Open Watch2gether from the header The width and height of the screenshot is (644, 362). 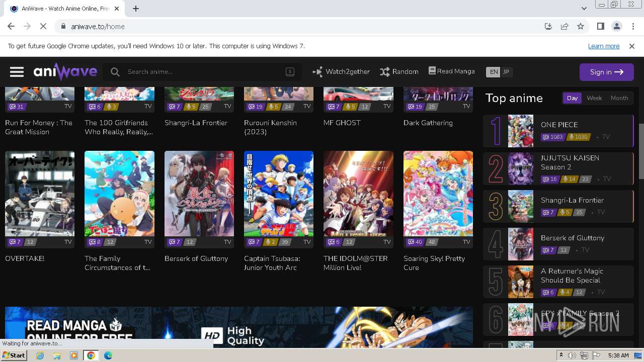[x=341, y=72]
